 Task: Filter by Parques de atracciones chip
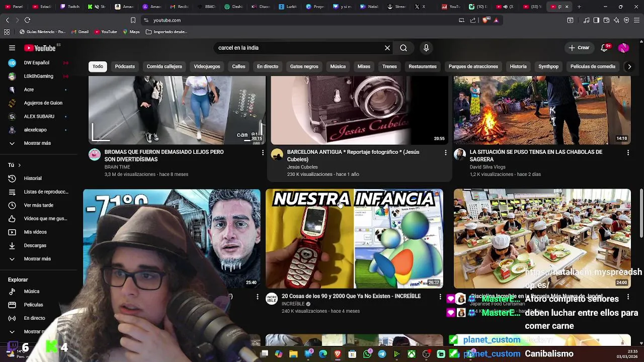pyautogui.click(x=473, y=66)
